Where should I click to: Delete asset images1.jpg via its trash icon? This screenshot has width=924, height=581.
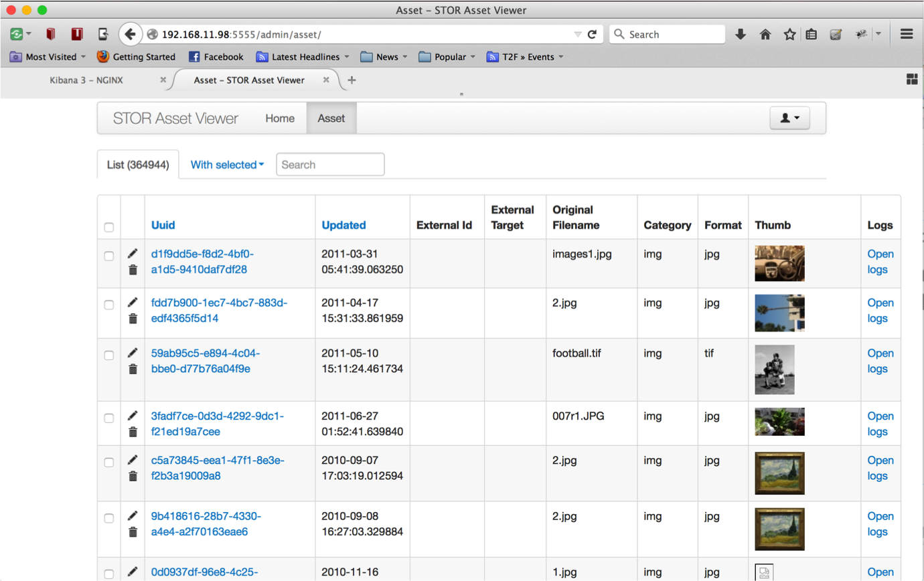pyautogui.click(x=133, y=270)
